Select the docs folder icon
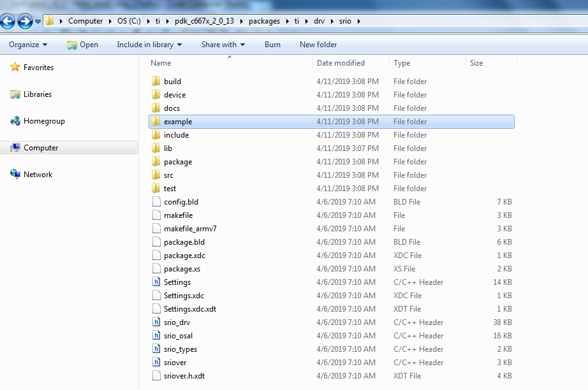The height and width of the screenshot is (390, 588). 156,108
